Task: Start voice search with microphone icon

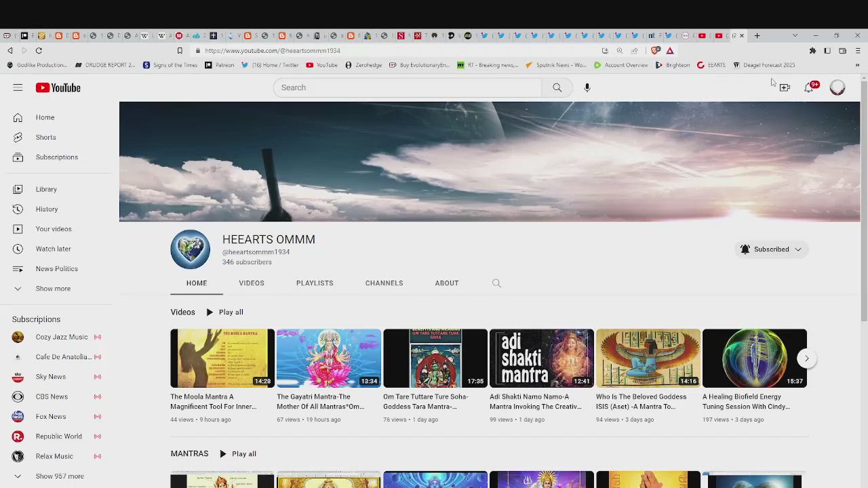Action: click(x=587, y=87)
